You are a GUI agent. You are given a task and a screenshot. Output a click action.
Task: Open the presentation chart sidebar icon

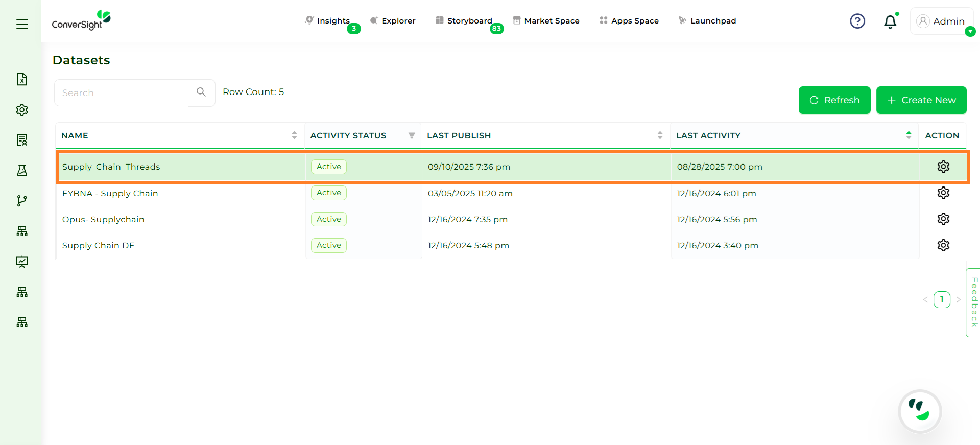point(22,262)
